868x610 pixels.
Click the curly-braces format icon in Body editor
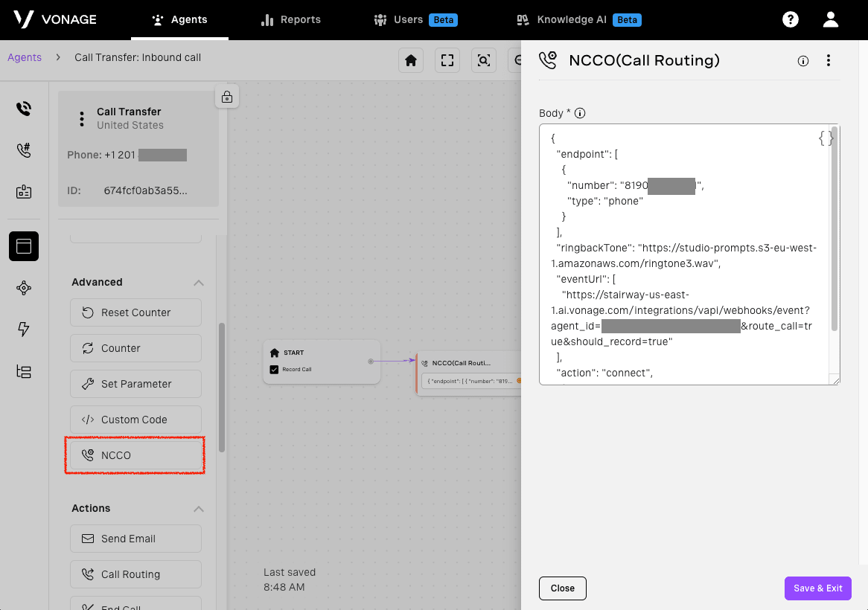(825, 137)
